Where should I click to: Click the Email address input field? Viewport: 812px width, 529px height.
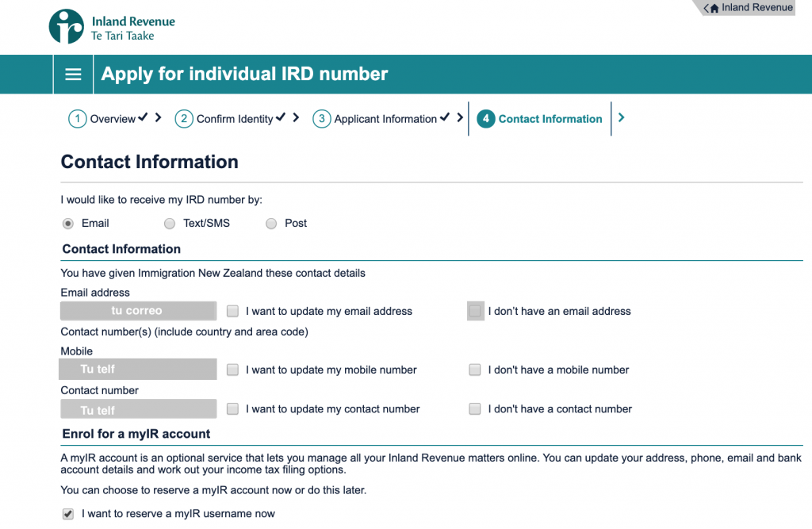(138, 311)
